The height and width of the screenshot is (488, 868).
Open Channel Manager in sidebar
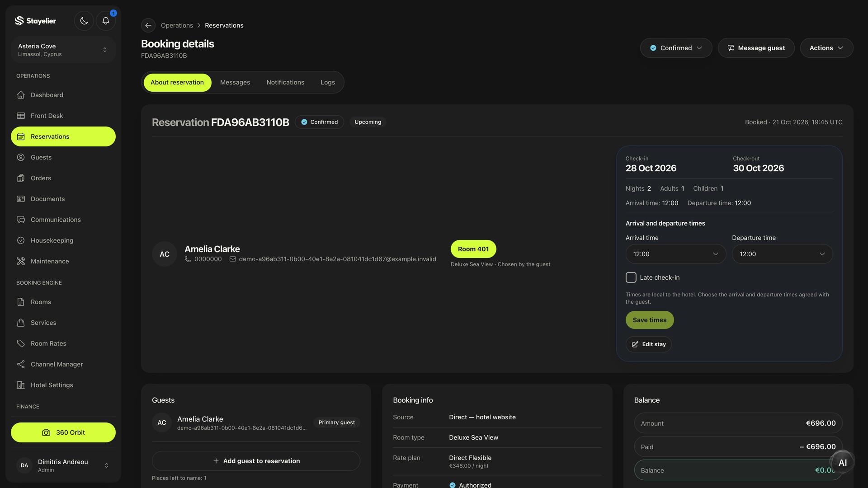(63, 364)
